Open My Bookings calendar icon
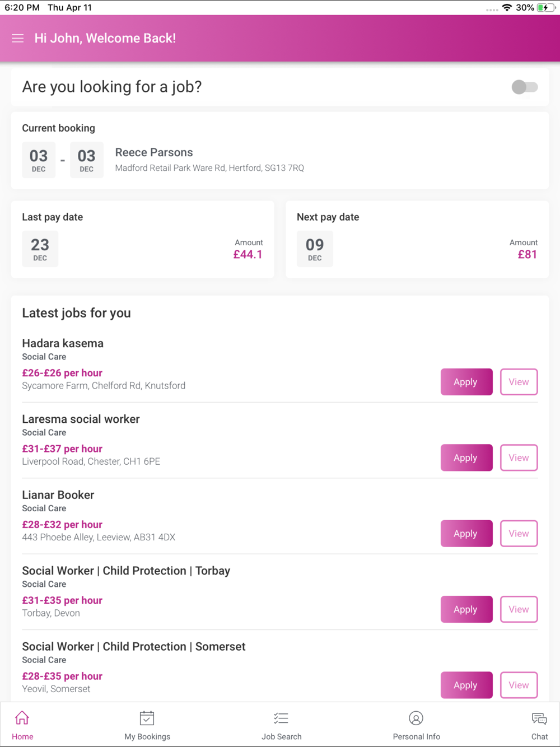 (x=147, y=718)
